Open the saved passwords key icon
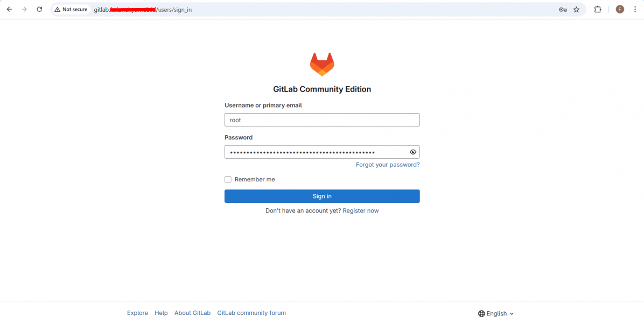Image resolution: width=644 pixels, height=323 pixels. [x=563, y=10]
